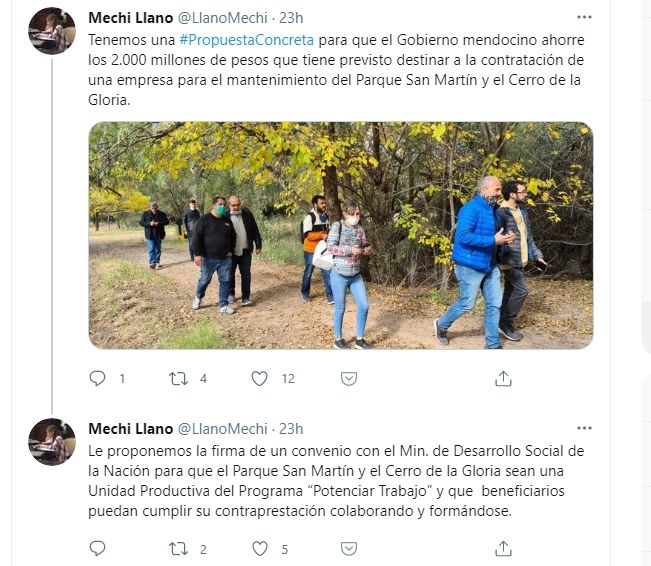Open the 23h timestamp of first tweet

point(291,18)
